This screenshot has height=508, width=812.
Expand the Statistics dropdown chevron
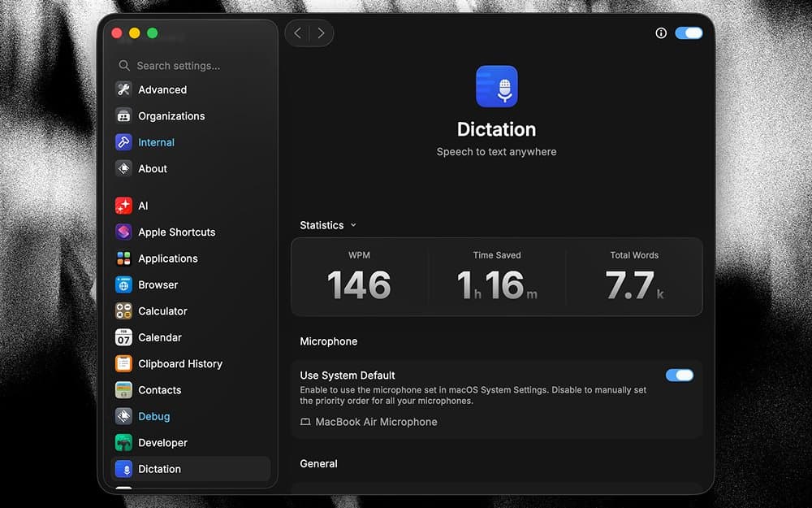click(x=354, y=225)
